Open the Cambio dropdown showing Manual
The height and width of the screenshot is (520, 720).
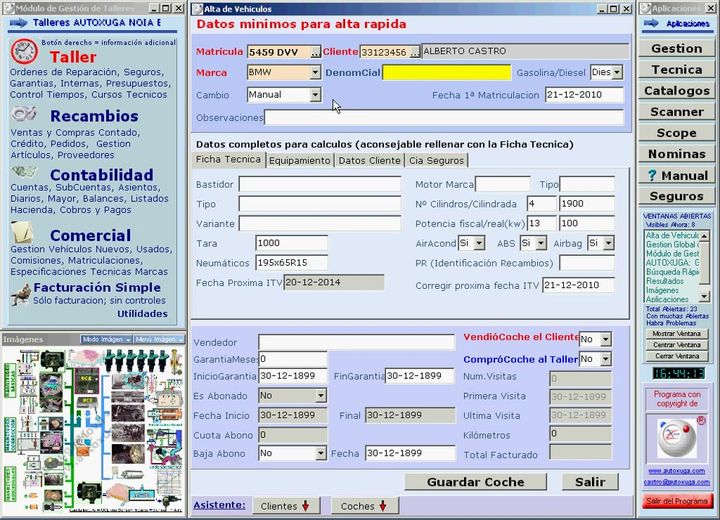[x=315, y=95]
